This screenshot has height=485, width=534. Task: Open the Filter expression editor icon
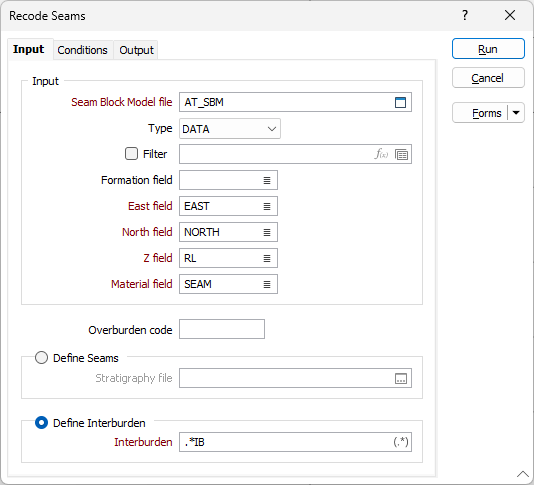[x=381, y=154]
